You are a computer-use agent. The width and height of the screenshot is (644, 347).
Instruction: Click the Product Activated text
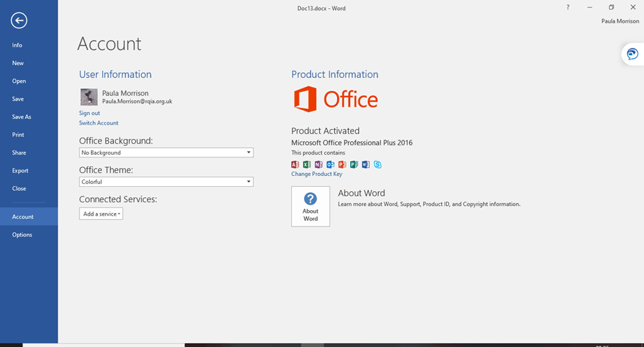pyautogui.click(x=325, y=131)
